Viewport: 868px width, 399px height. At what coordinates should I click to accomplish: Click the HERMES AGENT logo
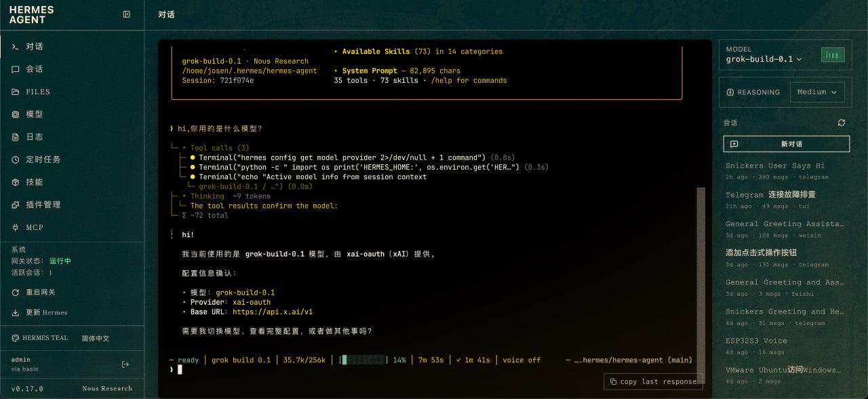pyautogui.click(x=31, y=15)
